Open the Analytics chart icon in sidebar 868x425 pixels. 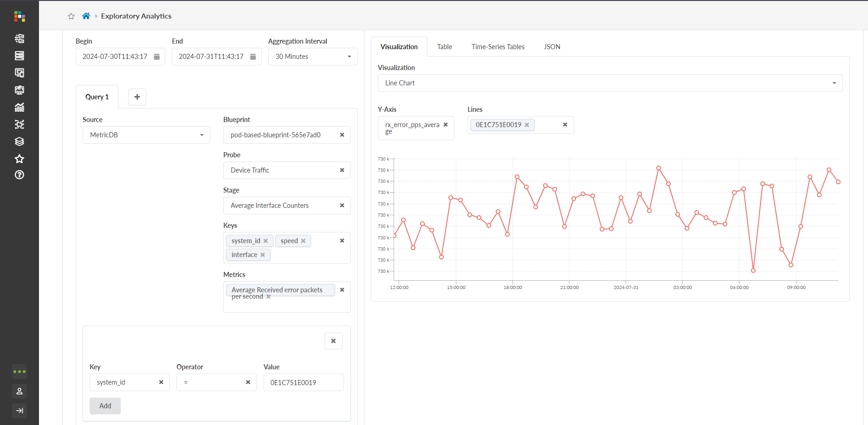click(19, 107)
